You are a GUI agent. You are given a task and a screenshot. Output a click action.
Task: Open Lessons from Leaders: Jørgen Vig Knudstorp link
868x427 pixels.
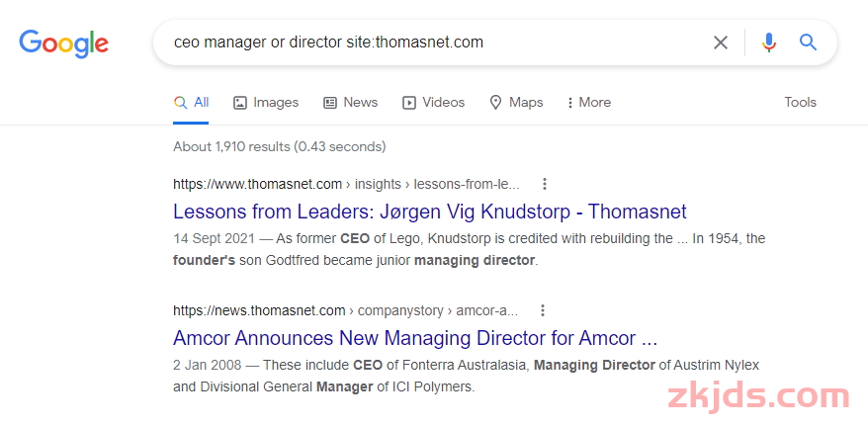pos(430,212)
